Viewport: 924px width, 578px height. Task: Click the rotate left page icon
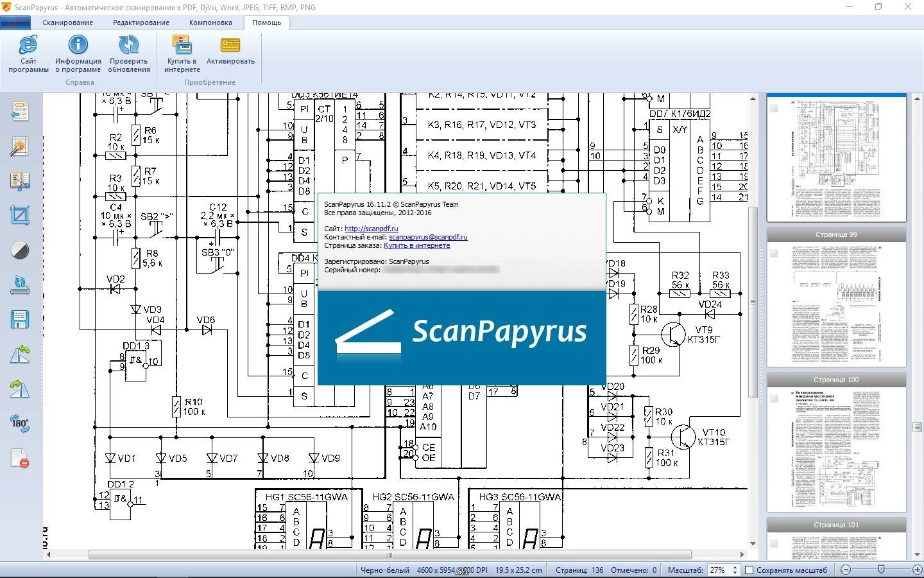pyautogui.click(x=20, y=354)
